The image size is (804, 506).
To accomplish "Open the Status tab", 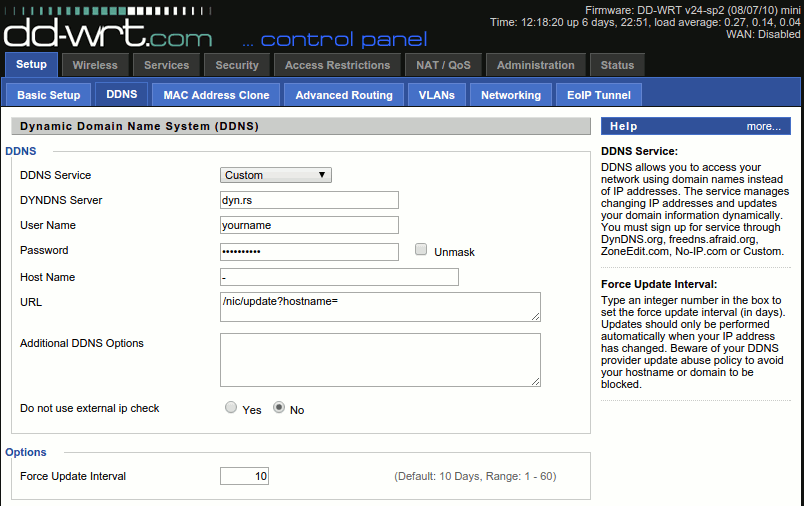I will pyautogui.click(x=617, y=65).
